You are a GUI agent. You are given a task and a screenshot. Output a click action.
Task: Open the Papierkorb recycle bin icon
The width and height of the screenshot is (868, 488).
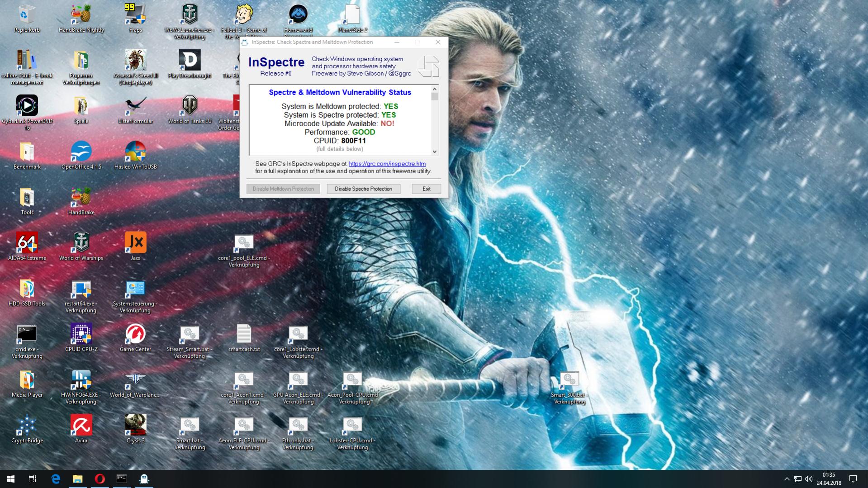[x=27, y=19]
